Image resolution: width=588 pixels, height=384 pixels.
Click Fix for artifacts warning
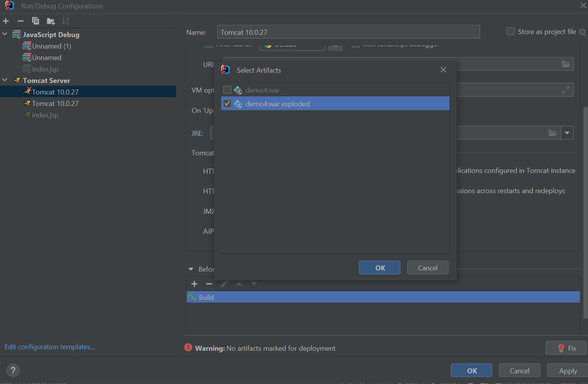coord(566,348)
